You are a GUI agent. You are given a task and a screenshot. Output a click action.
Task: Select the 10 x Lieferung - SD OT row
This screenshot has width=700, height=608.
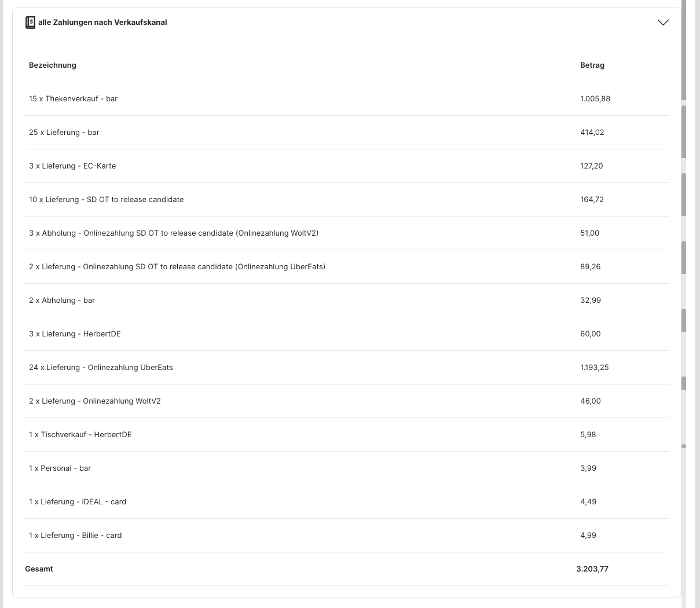pos(107,200)
